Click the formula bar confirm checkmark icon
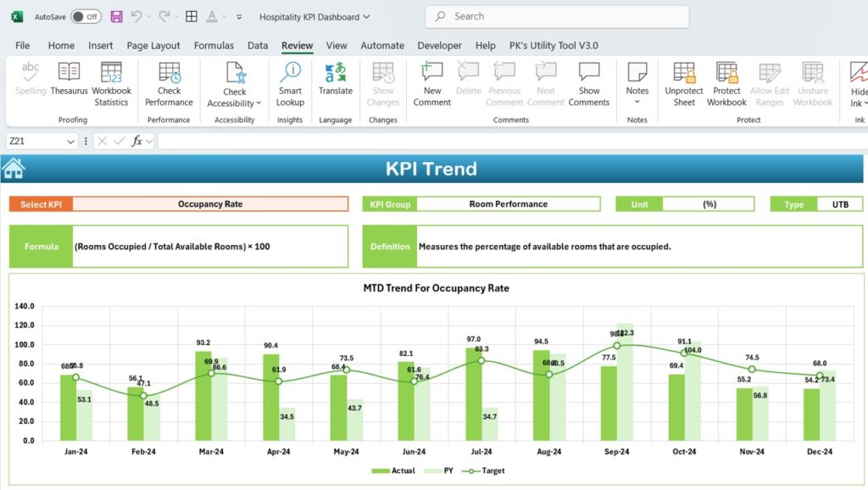 pos(119,142)
